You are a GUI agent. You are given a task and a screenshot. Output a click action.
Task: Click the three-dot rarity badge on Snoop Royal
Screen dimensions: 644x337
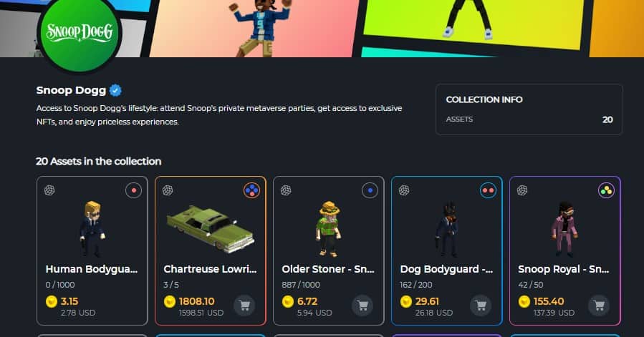tap(606, 190)
